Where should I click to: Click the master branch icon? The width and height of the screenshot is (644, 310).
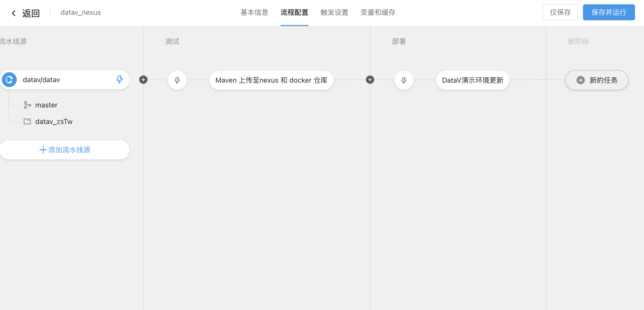[x=27, y=105]
